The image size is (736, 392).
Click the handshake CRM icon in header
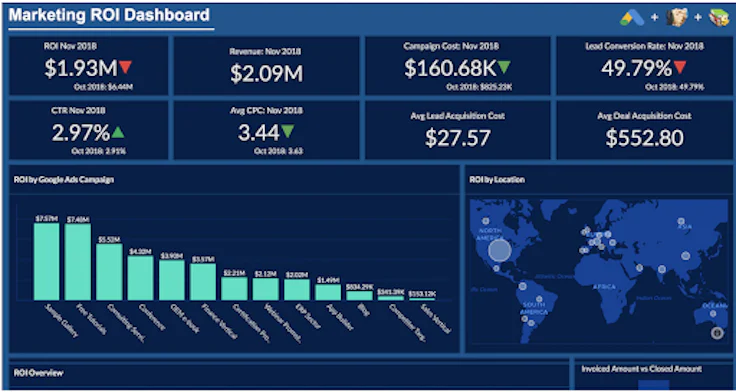676,18
